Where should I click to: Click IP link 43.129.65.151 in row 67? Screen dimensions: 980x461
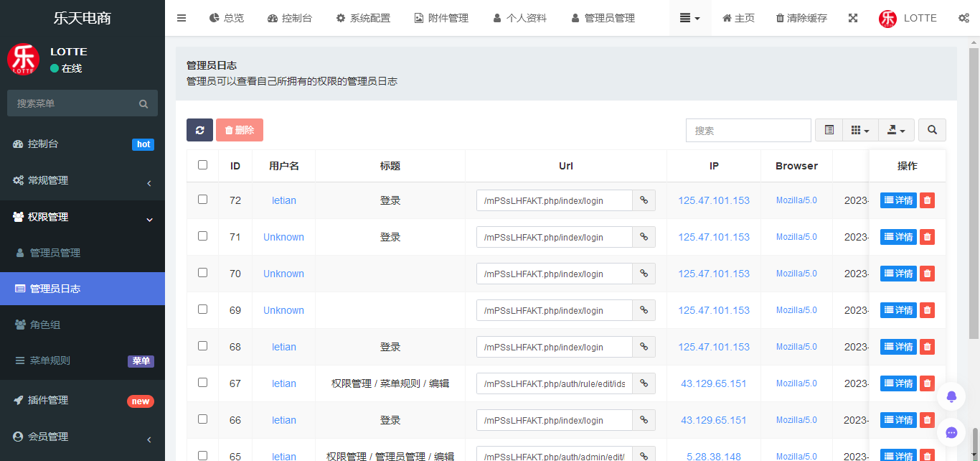(714, 383)
